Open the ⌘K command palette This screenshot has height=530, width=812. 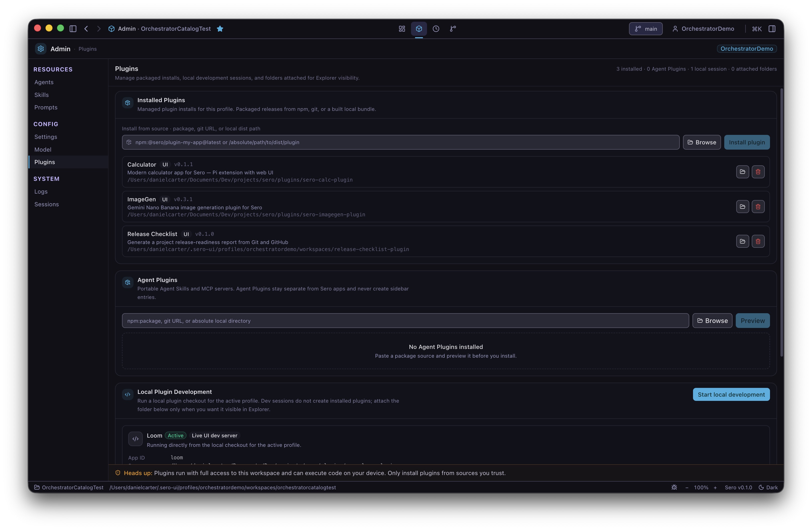[x=757, y=29]
